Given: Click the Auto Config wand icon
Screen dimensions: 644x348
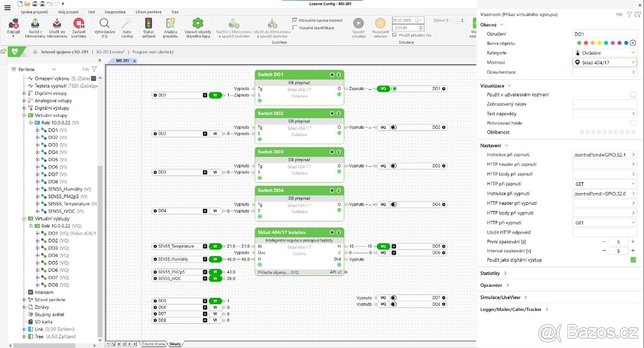Looking at the screenshot, I should [127, 24].
